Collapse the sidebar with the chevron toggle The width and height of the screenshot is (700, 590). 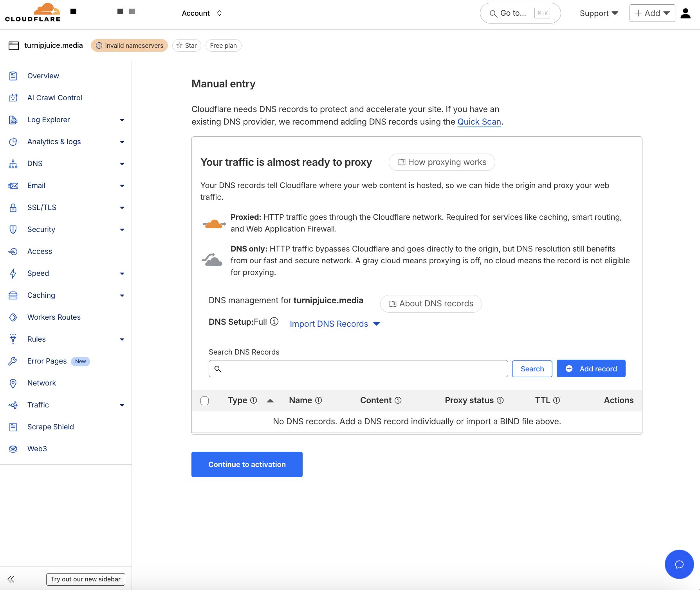click(11, 579)
